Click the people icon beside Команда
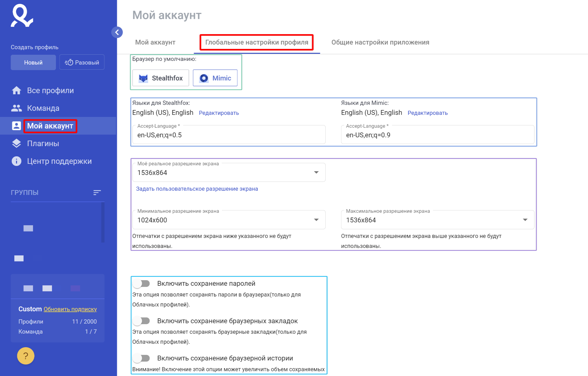The width and height of the screenshot is (588, 376). click(x=16, y=108)
